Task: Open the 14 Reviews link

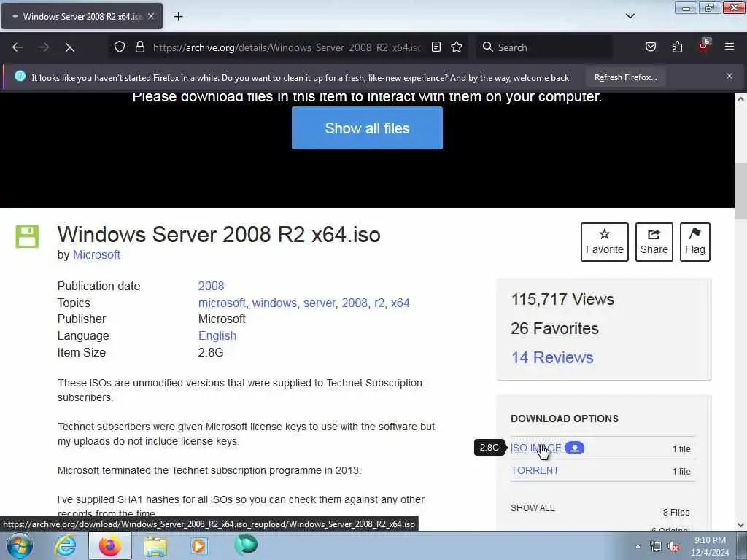Action: pos(552,357)
